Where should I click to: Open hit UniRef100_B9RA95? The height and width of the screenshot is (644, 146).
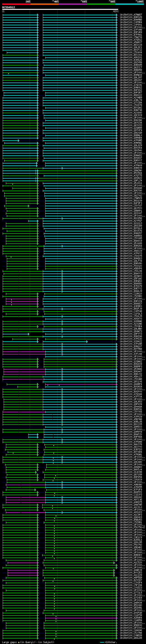(131, 65)
